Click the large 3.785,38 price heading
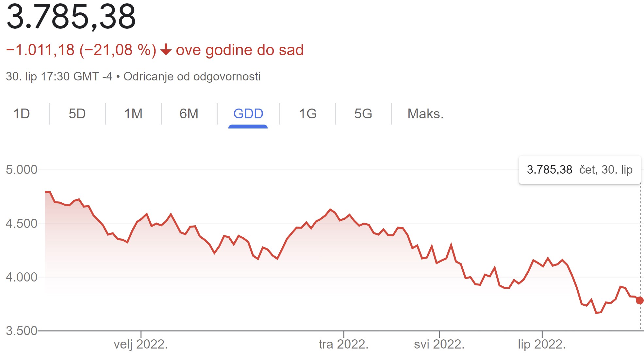This screenshot has width=644, height=358. [71, 16]
